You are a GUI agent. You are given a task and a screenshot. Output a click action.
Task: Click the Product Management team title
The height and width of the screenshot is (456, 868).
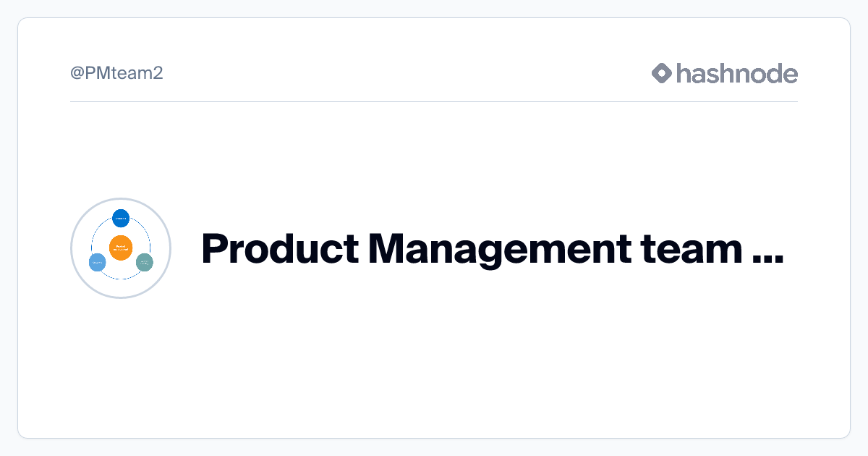[x=492, y=249]
